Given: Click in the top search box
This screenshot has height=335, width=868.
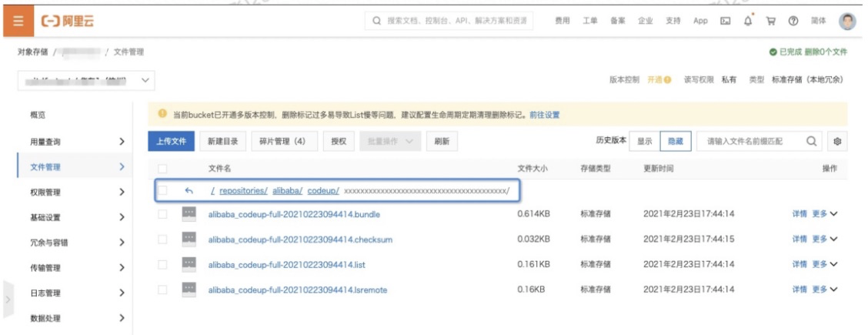Looking at the screenshot, I should [x=449, y=21].
